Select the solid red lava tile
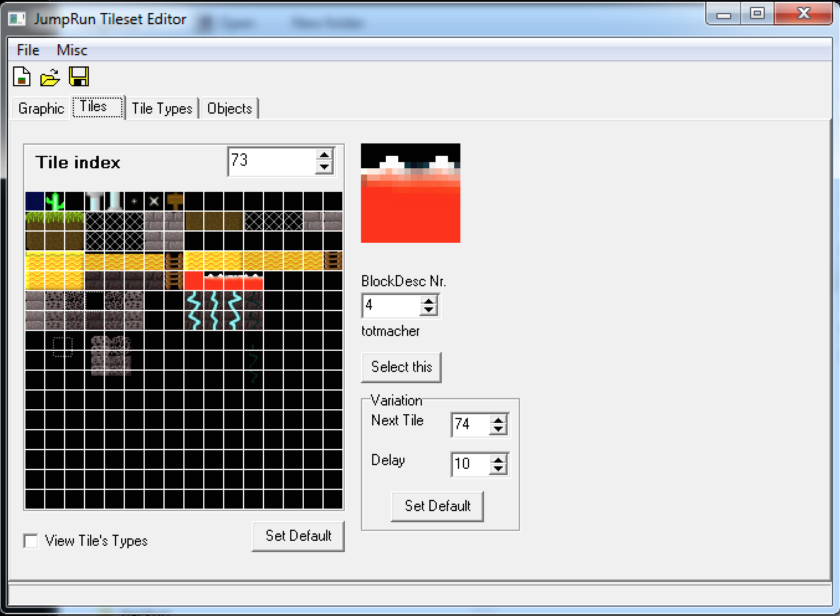 coord(194,281)
